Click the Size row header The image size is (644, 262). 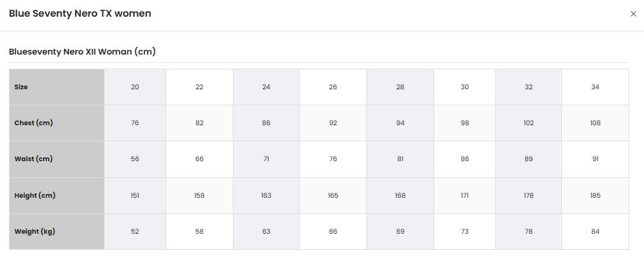point(56,87)
